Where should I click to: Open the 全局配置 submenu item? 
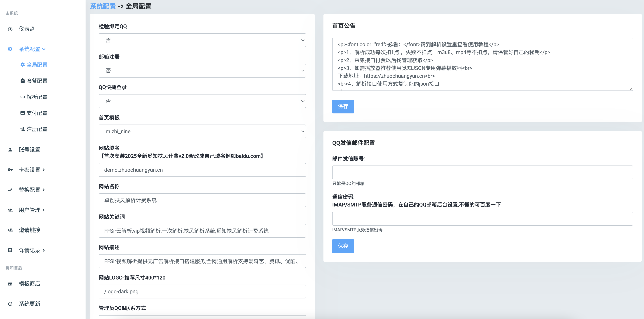click(x=37, y=65)
